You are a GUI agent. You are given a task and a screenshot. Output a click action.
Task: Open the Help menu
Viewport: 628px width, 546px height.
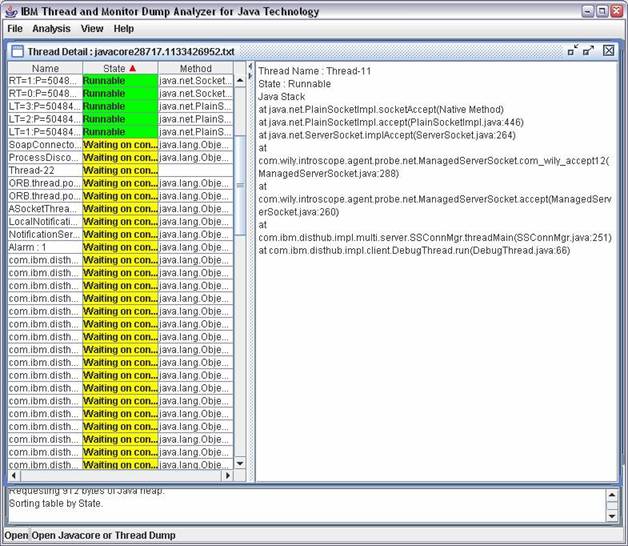123,29
